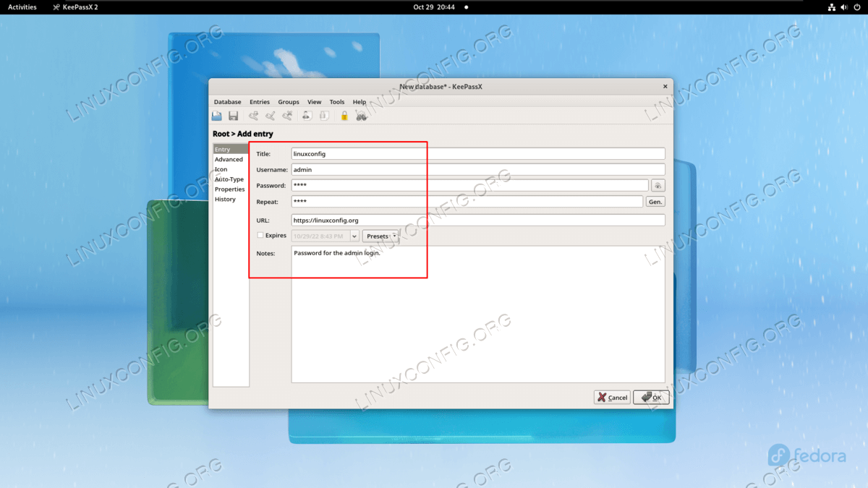Select the Auto-Type page in sidebar
868x488 pixels.
pyautogui.click(x=231, y=179)
